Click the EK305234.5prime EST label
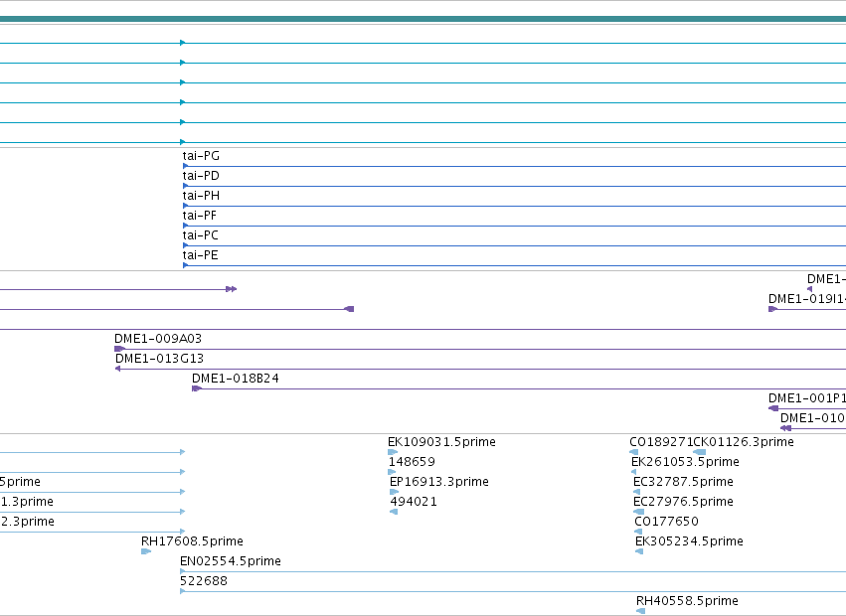The width and height of the screenshot is (846, 616). [690, 541]
